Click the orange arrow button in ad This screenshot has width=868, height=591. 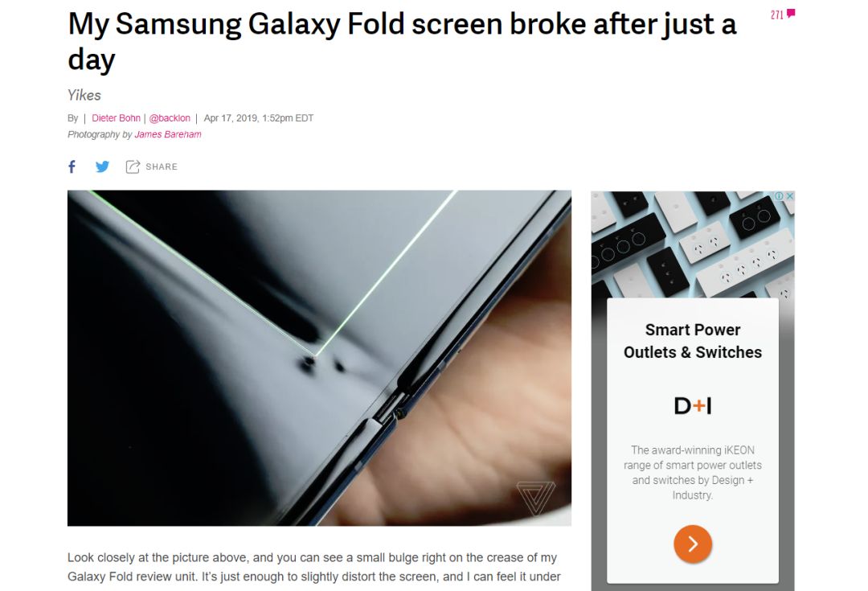693,544
